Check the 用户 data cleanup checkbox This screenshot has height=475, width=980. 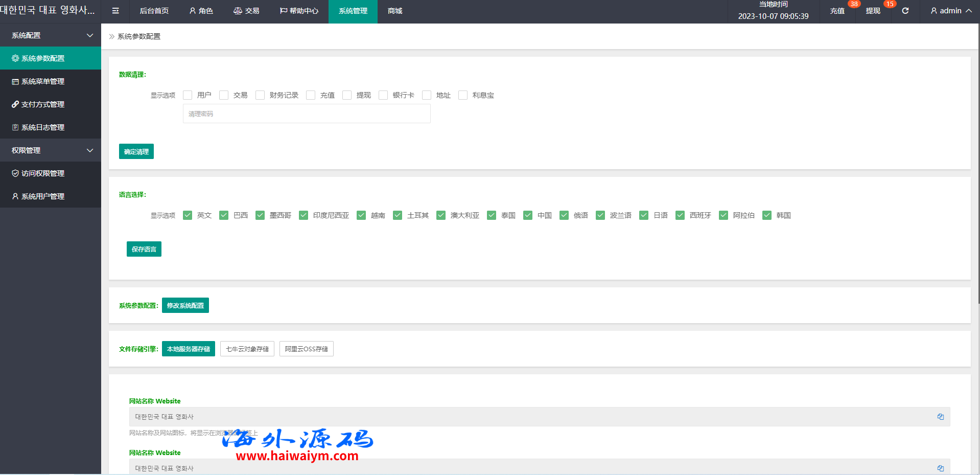click(188, 95)
